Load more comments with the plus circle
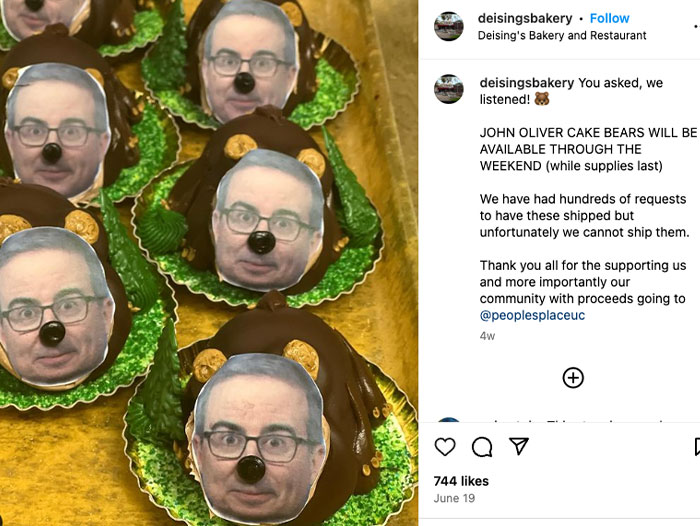This screenshot has height=526, width=700. click(573, 378)
